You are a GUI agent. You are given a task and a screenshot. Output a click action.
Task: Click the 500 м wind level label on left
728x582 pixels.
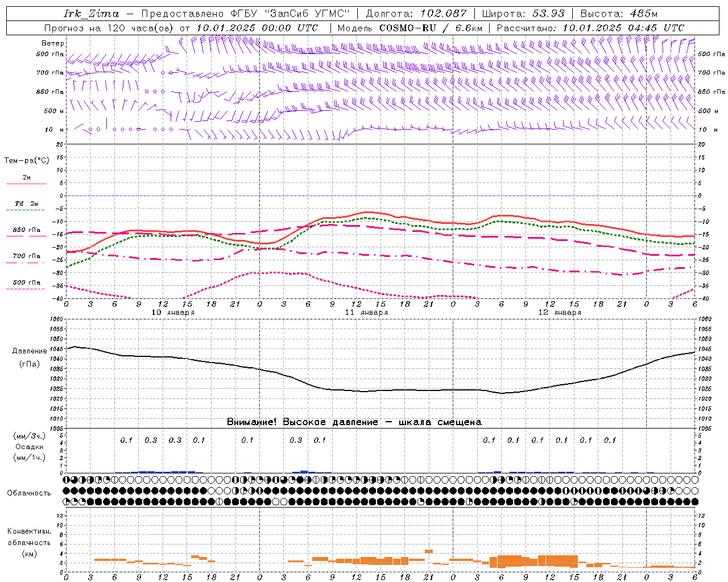pyautogui.click(x=54, y=111)
